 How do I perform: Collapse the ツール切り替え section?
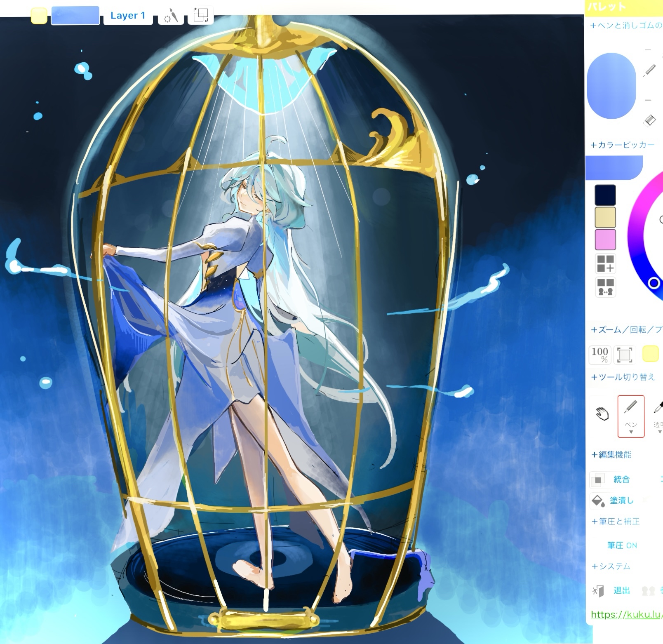[623, 377]
